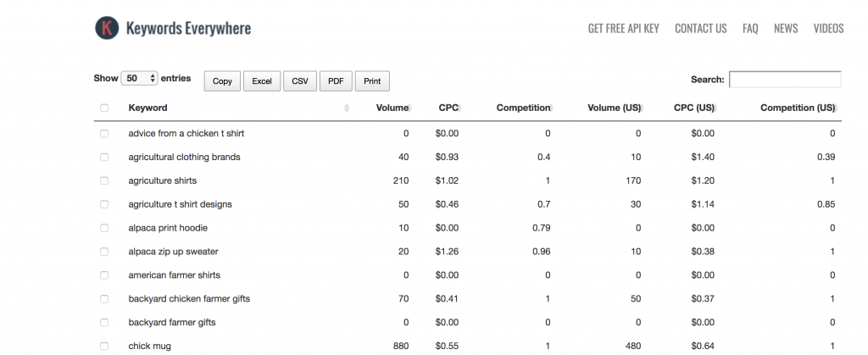Open the NEWS navigation link
The height and width of the screenshot is (355, 868).
pyautogui.click(x=786, y=28)
